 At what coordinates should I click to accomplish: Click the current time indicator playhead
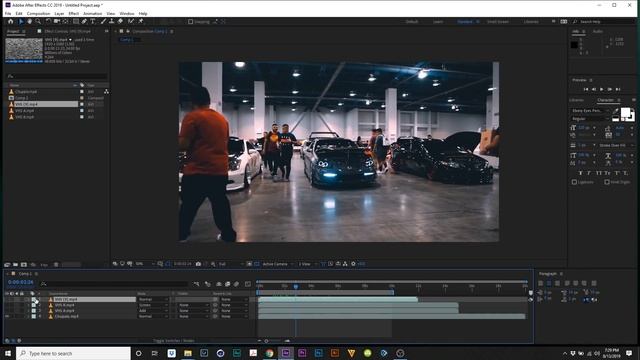[296, 287]
